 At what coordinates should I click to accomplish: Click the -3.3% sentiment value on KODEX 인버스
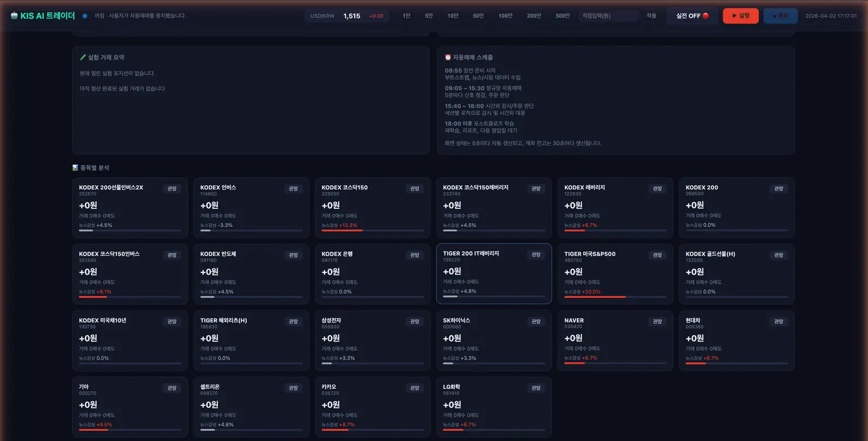tap(225, 225)
